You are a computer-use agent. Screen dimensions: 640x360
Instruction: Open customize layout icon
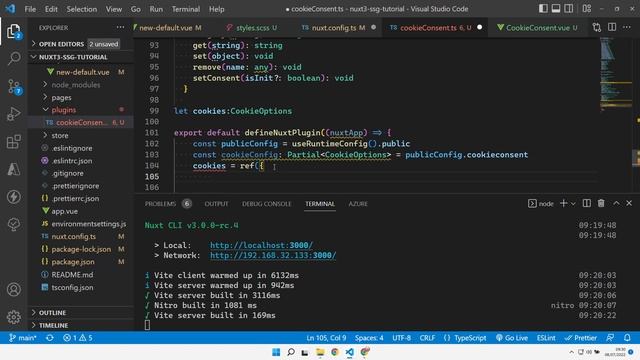(x=587, y=9)
